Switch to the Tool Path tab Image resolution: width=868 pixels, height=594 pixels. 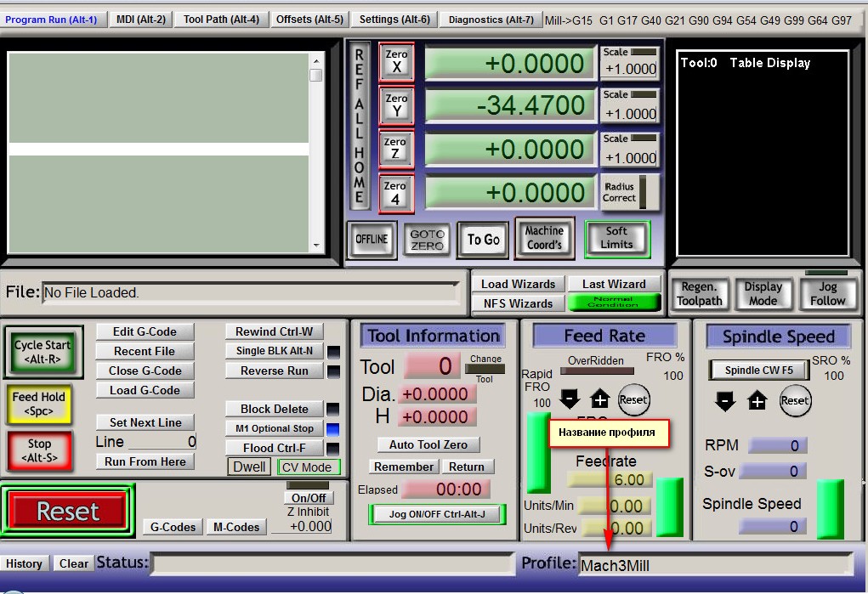(x=221, y=20)
